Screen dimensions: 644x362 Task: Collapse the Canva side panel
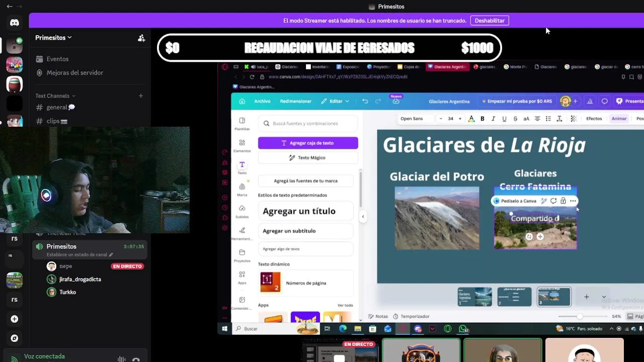click(x=363, y=217)
